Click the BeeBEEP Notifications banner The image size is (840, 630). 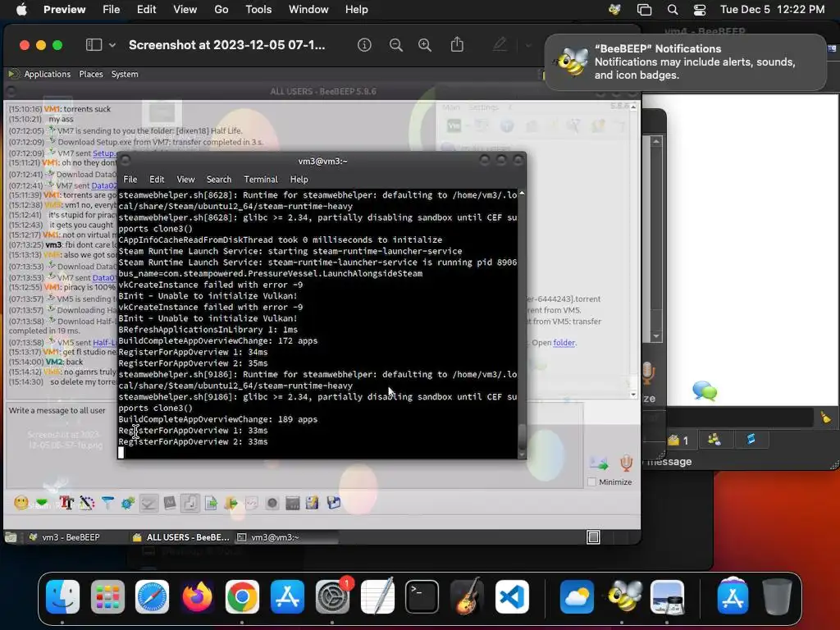tap(686, 62)
